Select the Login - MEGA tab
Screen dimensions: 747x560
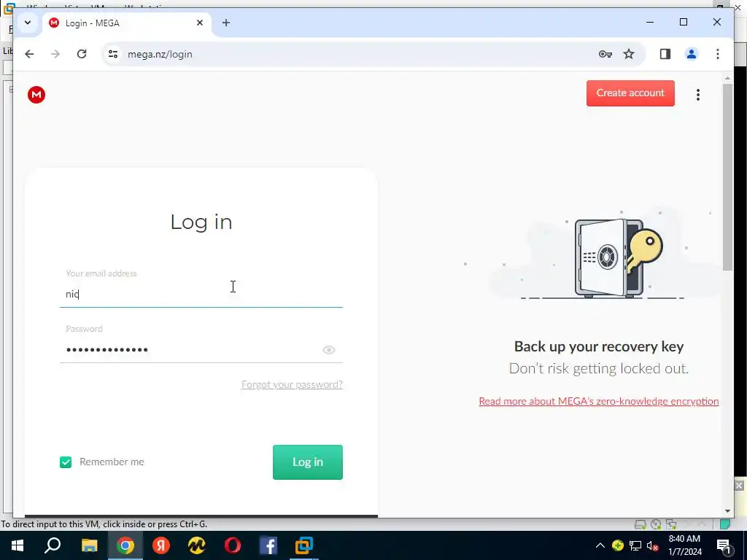pyautogui.click(x=126, y=23)
